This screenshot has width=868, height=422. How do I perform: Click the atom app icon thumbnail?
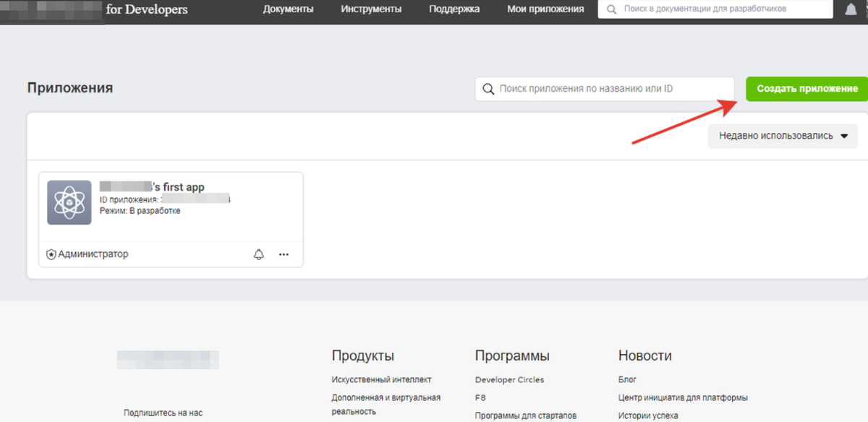(x=69, y=202)
